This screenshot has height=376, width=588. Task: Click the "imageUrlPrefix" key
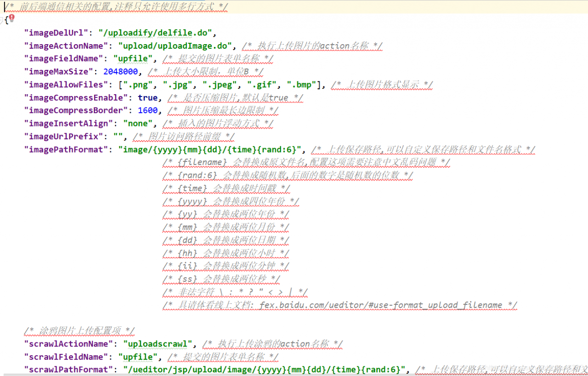point(64,136)
